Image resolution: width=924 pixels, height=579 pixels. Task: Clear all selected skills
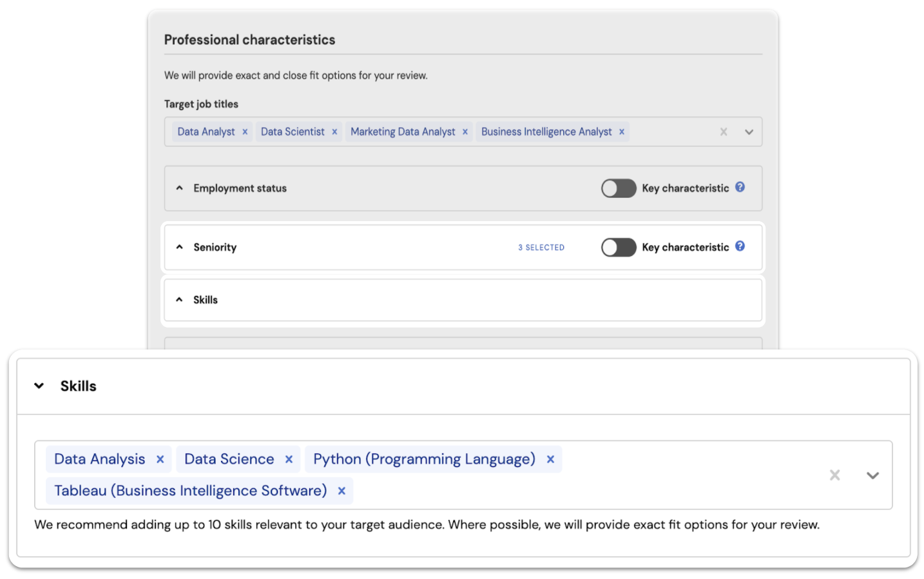click(x=834, y=476)
